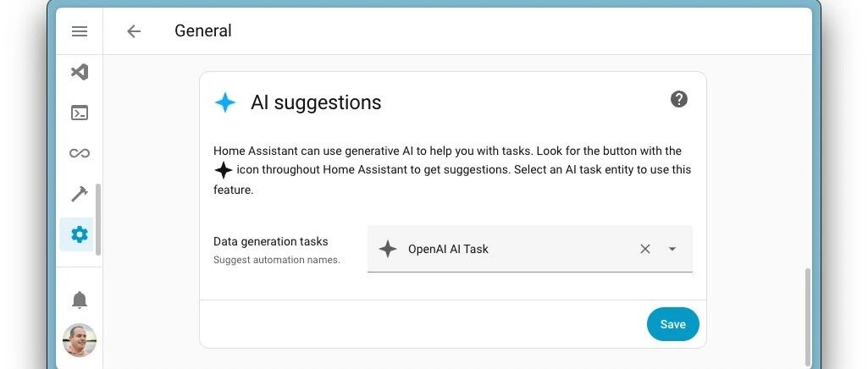
Task: Save the AI suggestions settings
Action: pos(672,324)
